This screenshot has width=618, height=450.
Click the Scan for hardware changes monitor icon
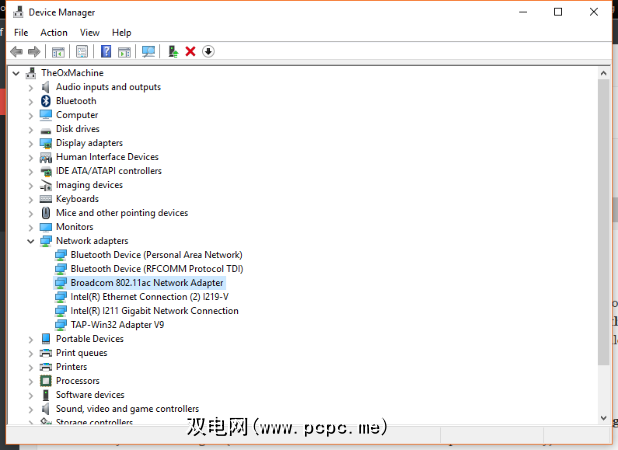tap(149, 52)
